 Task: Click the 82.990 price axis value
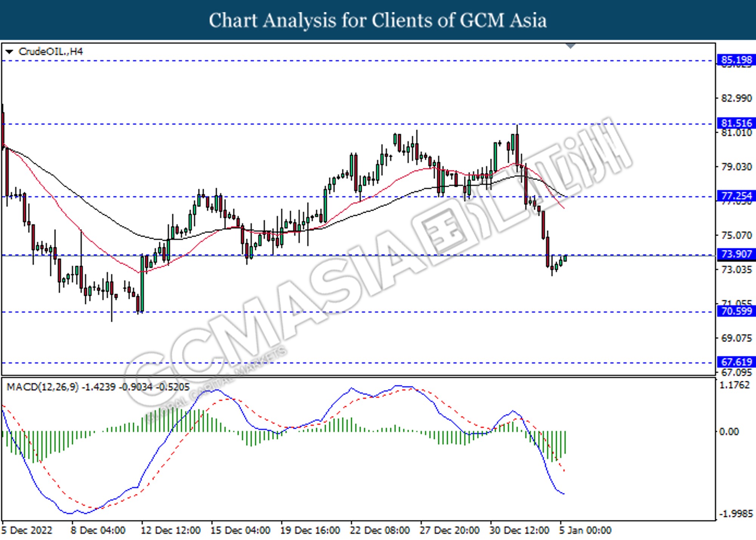pyautogui.click(x=736, y=98)
